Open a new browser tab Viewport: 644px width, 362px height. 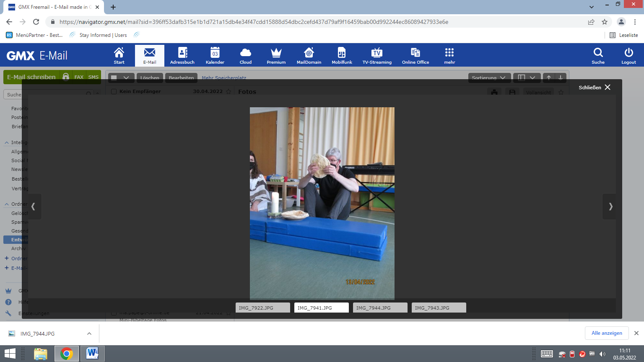(113, 7)
